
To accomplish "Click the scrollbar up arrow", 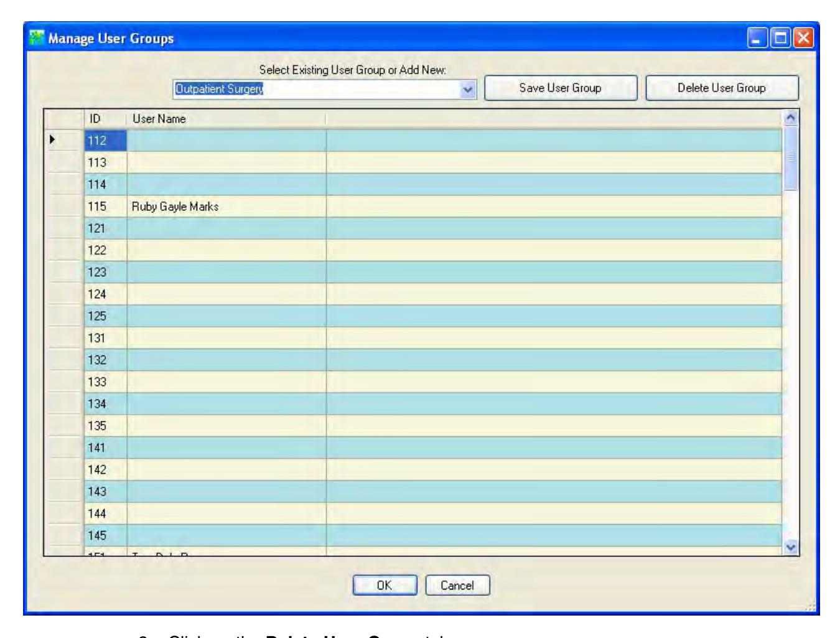I will 791,117.
